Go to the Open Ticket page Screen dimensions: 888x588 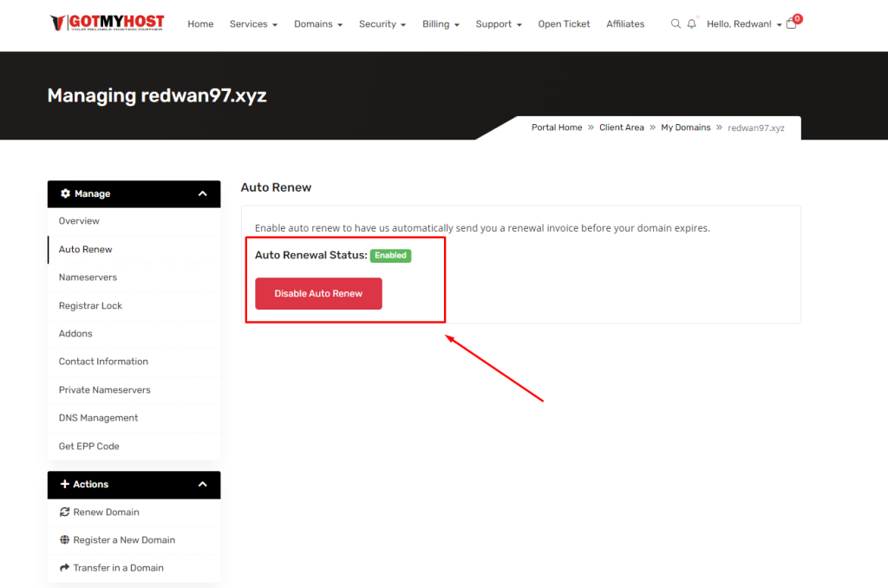[564, 24]
